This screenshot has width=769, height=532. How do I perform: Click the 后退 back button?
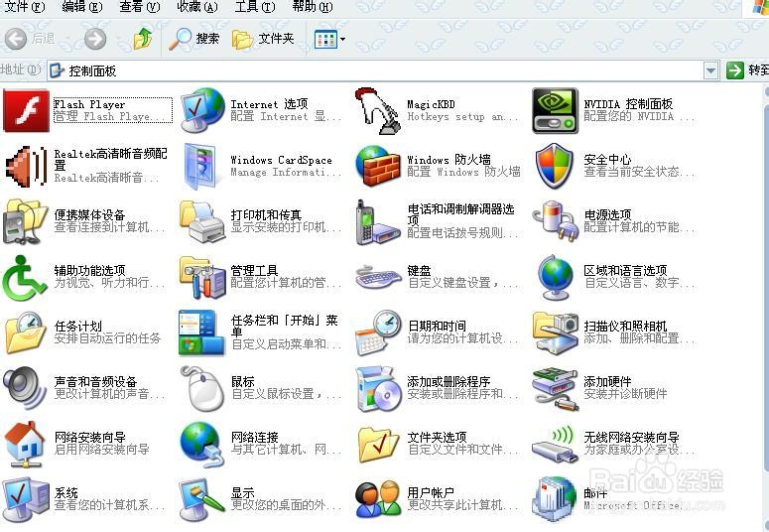coord(31,39)
